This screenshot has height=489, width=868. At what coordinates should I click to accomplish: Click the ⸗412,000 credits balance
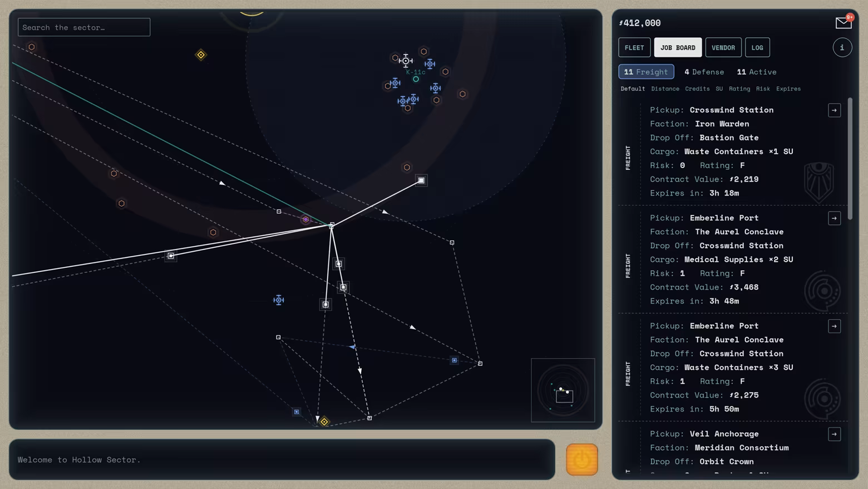640,23
